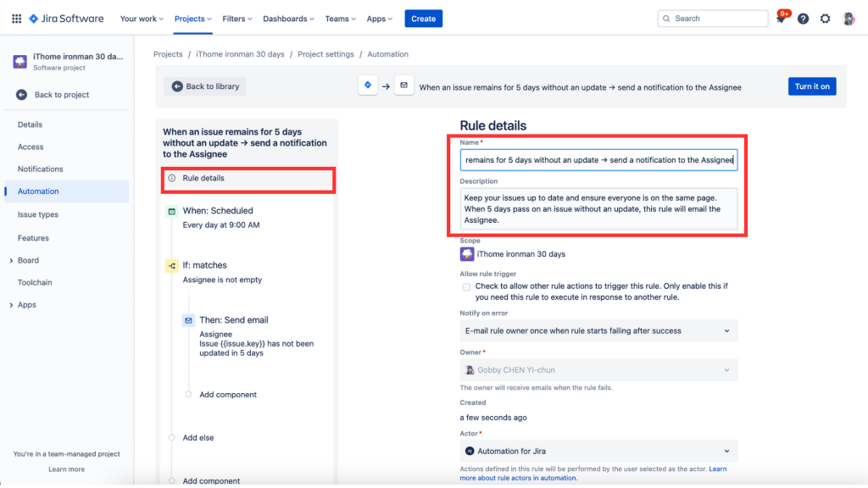The image size is (868, 488).
Task: Click the Automation breadcrumb link
Action: click(387, 54)
